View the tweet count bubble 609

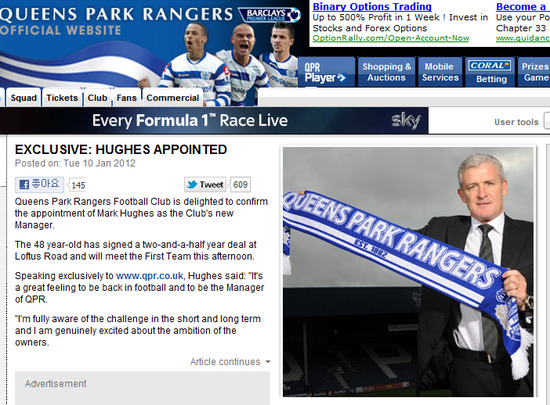pyautogui.click(x=240, y=184)
